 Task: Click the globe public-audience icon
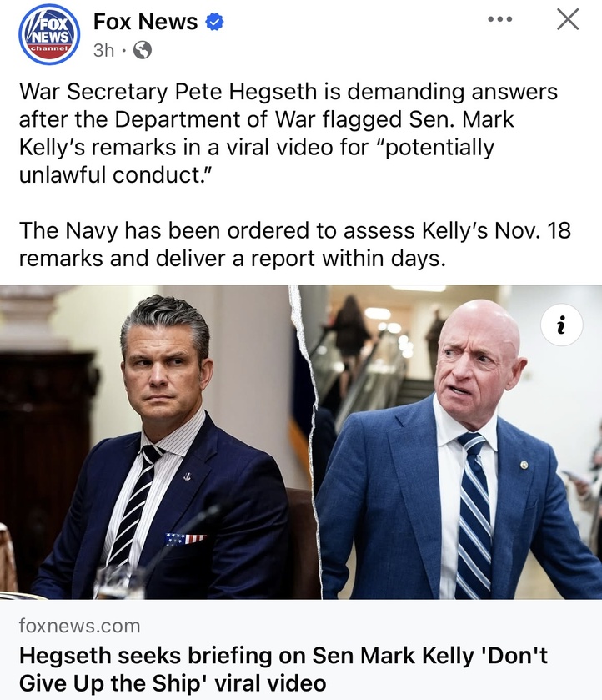143,50
